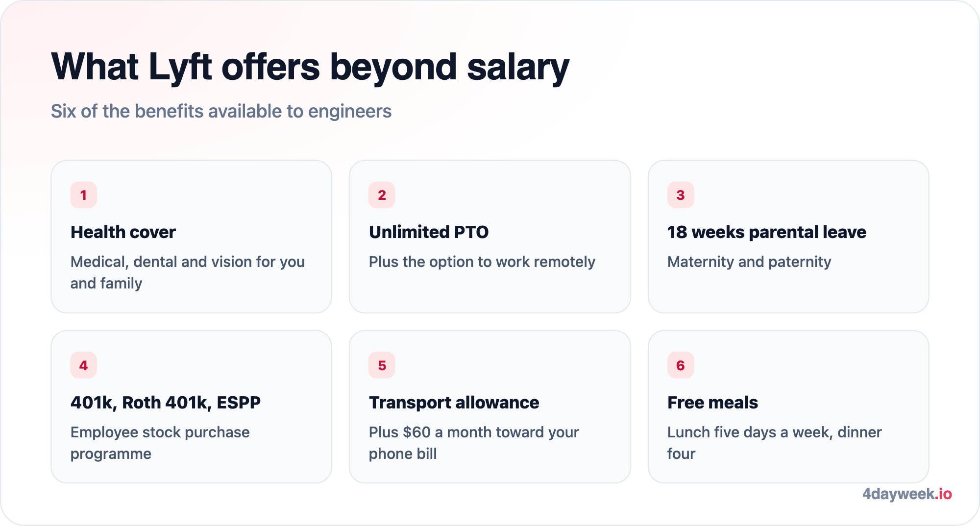Select the Lunch five days a week text

pos(775,443)
